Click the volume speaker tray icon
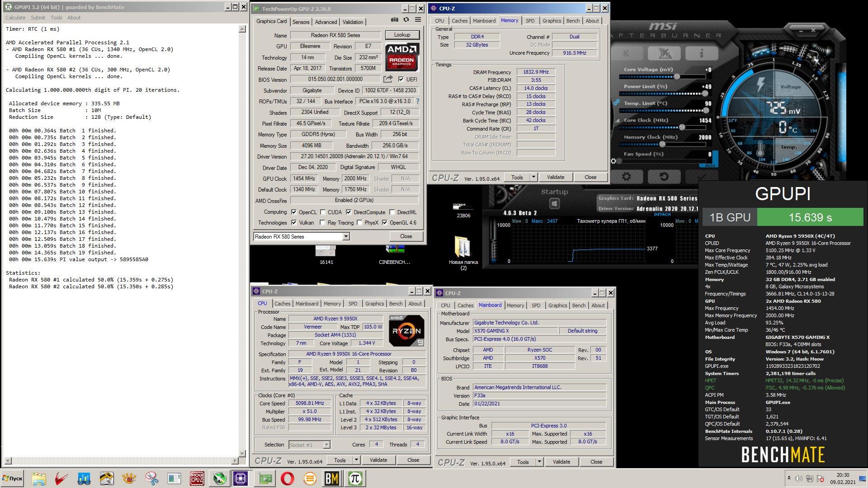This screenshot has height=488, width=868. 799,479
